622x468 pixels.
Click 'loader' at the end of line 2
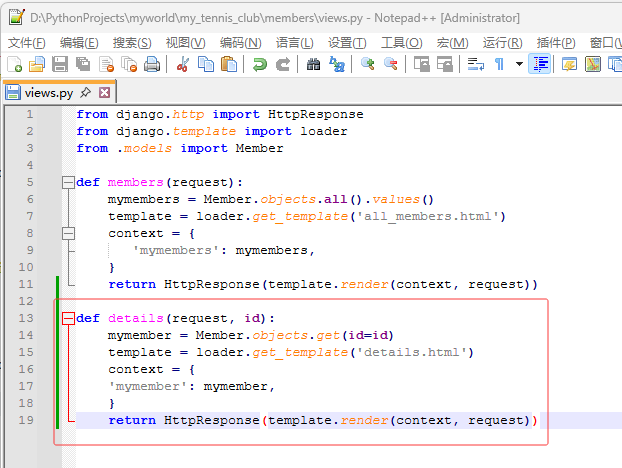(x=324, y=131)
